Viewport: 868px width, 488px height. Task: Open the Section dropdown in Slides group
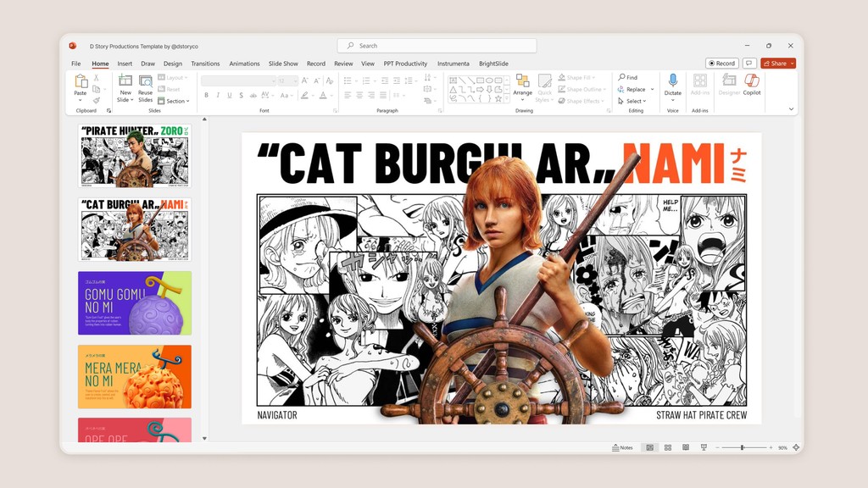point(176,101)
